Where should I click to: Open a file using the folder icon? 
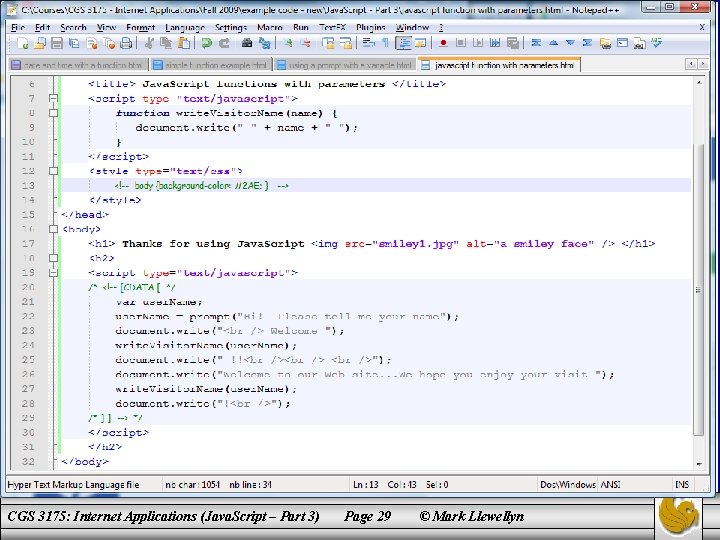[x=39, y=43]
